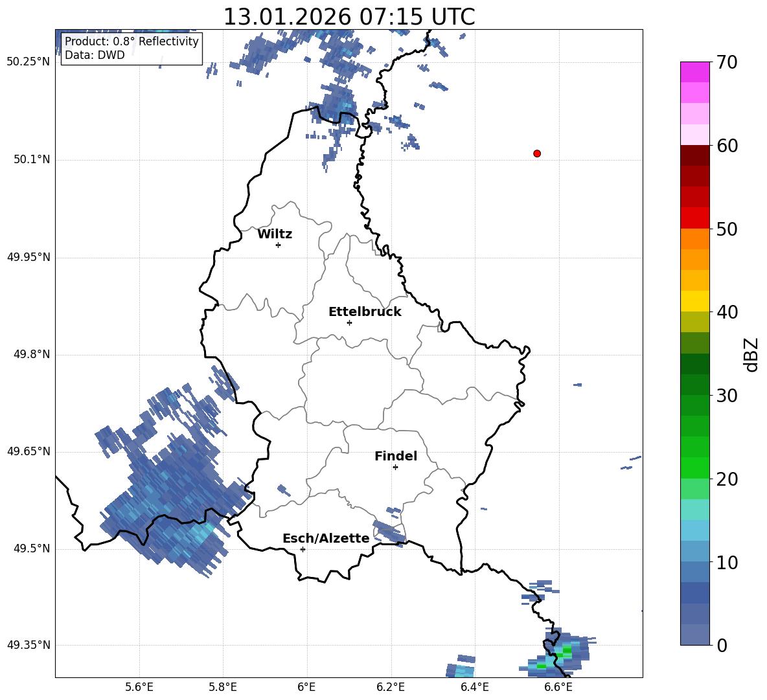The width and height of the screenshot is (767, 700).
Task: Click the 70 tick on the colorbar
Action: tap(727, 63)
